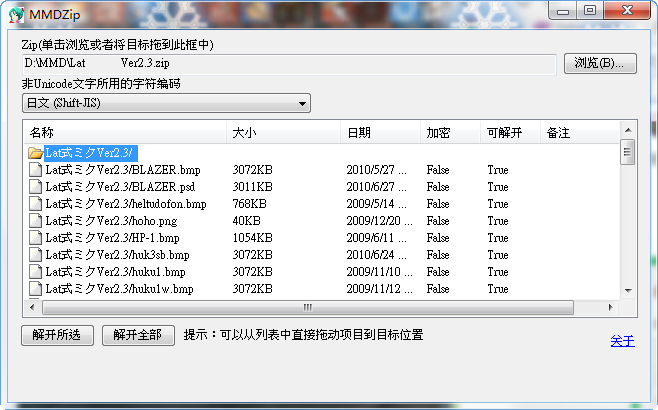
Task: Select the Lat式ミクVer2.3/huku1.bmp file name
Action: click(115, 272)
